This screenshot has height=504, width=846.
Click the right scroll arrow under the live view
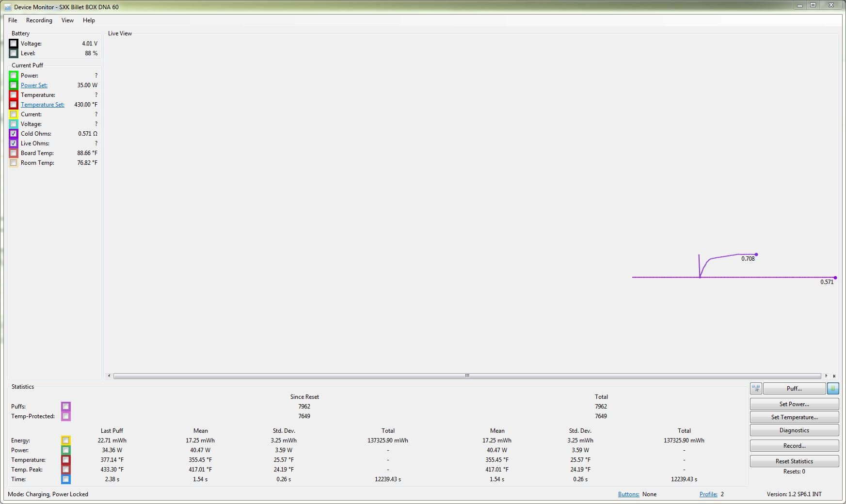coord(826,376)
